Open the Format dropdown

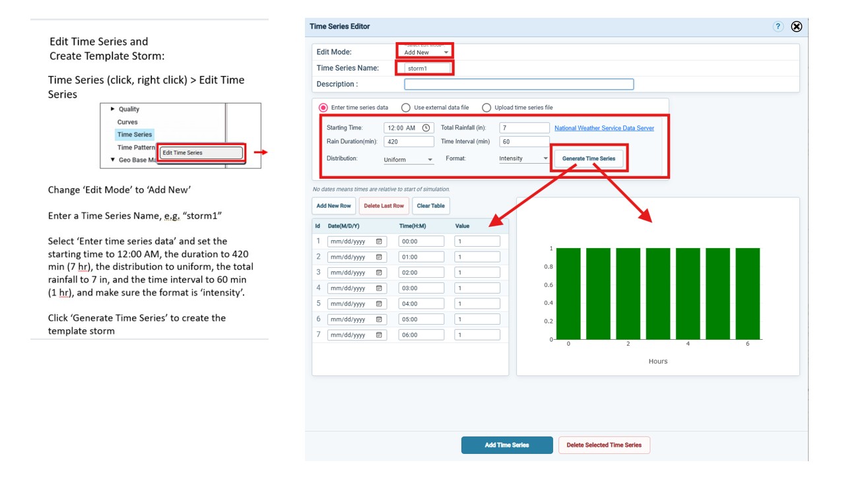point(524,158)
